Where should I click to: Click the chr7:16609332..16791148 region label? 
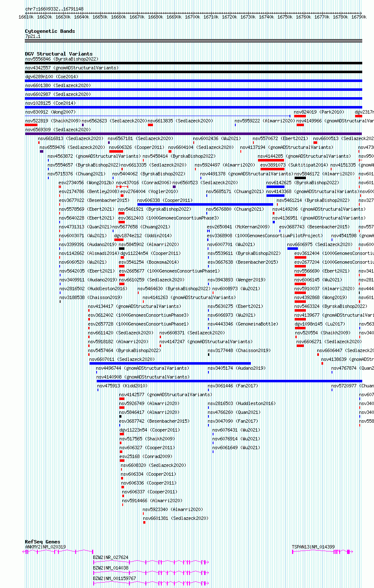54,9
